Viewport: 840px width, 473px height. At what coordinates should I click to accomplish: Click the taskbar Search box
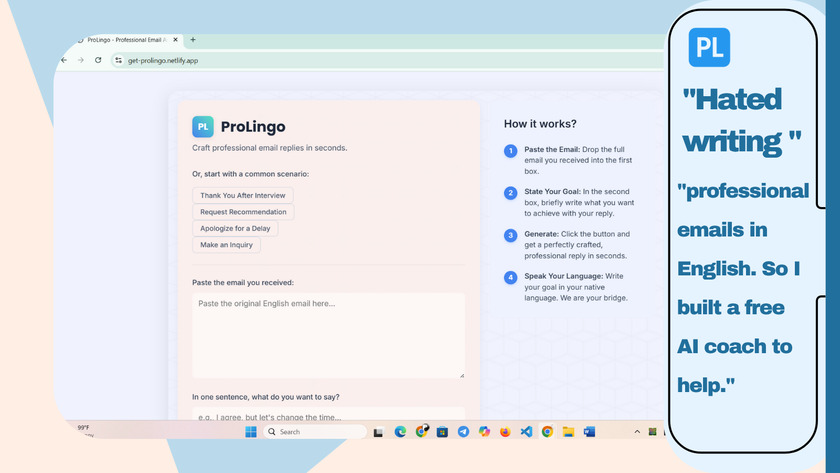coord(314,432)
